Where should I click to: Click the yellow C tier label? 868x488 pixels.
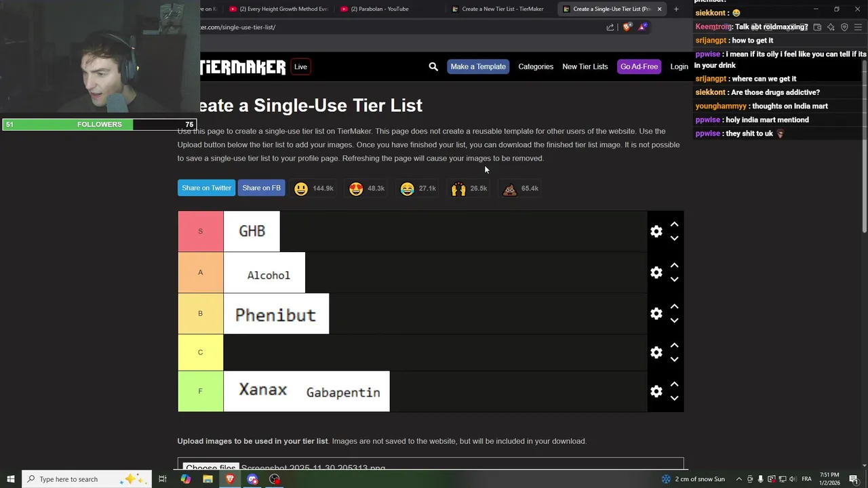click(x=200, y=352)
